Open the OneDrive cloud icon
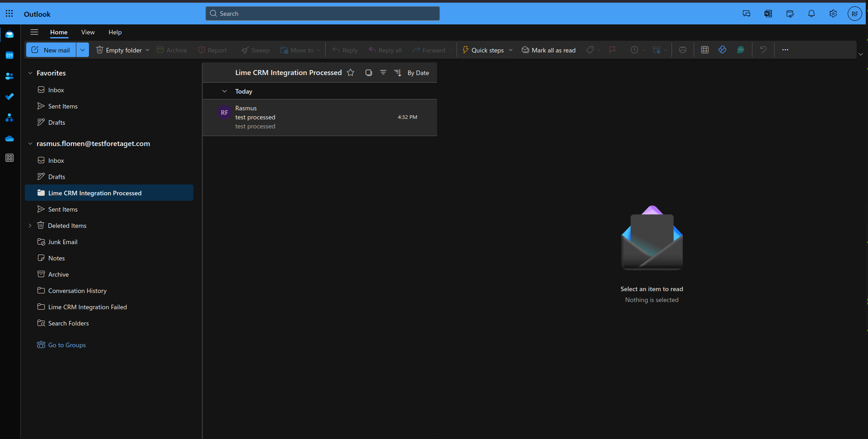 (x=9, y=138)
